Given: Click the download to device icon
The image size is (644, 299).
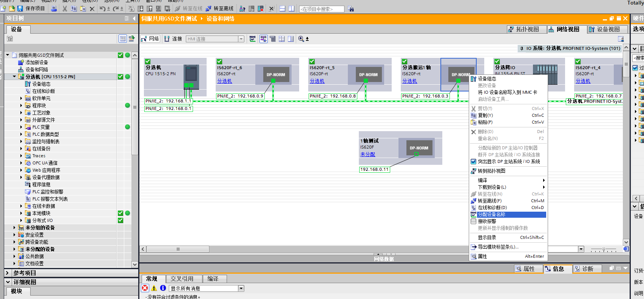Looking at the screenshot, I should [x=141, y=8].
